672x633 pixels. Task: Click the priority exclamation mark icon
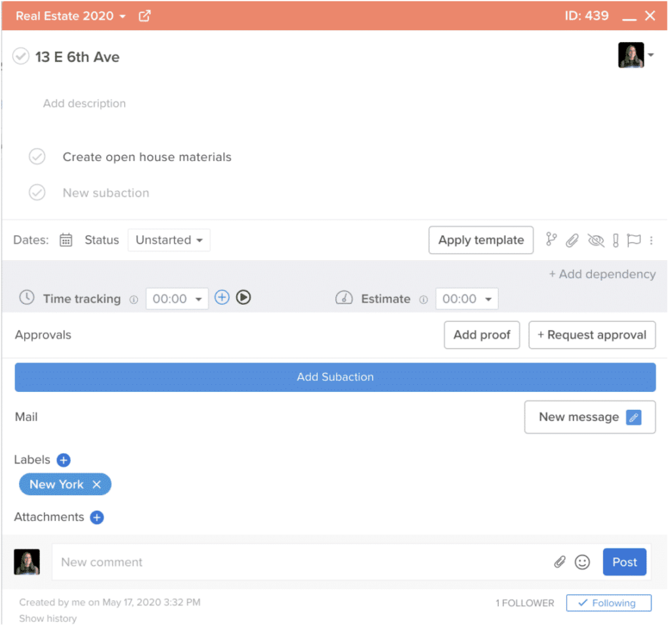click(x=615, y=240)
